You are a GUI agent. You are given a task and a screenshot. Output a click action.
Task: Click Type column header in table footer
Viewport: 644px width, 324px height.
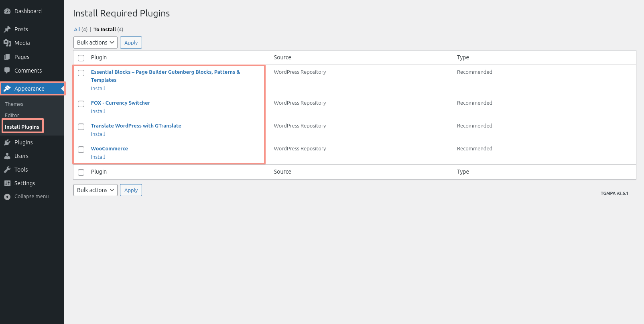463,172
